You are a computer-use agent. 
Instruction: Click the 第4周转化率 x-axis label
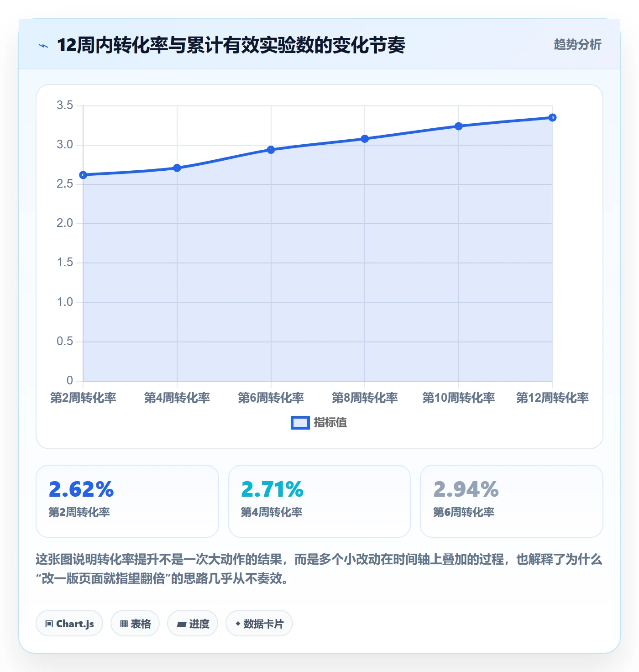[177, 398]
